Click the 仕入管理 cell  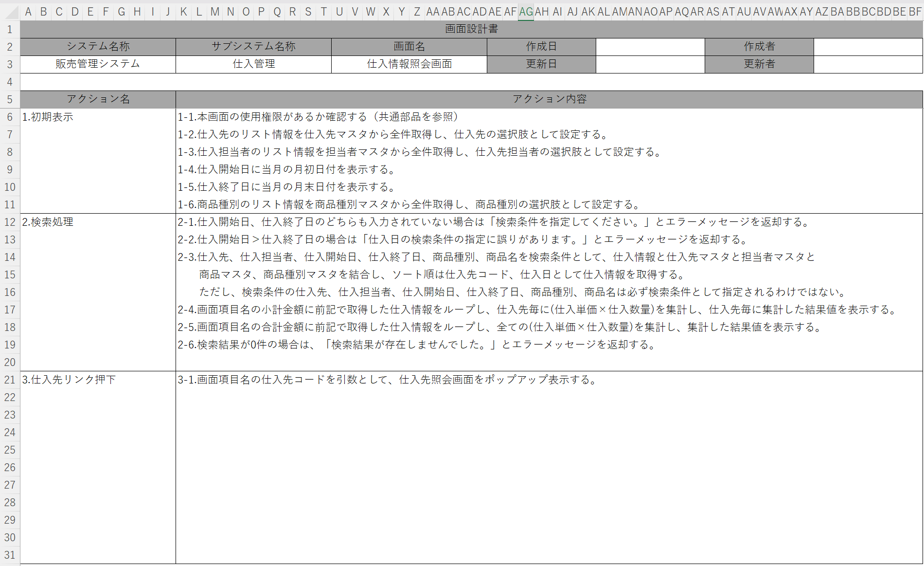click(x=253, y=64)
